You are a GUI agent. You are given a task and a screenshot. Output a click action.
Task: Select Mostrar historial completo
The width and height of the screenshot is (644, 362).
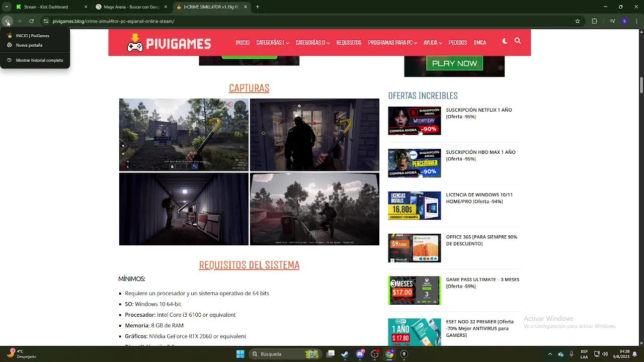pyautogui.click(x=35, y=60)
